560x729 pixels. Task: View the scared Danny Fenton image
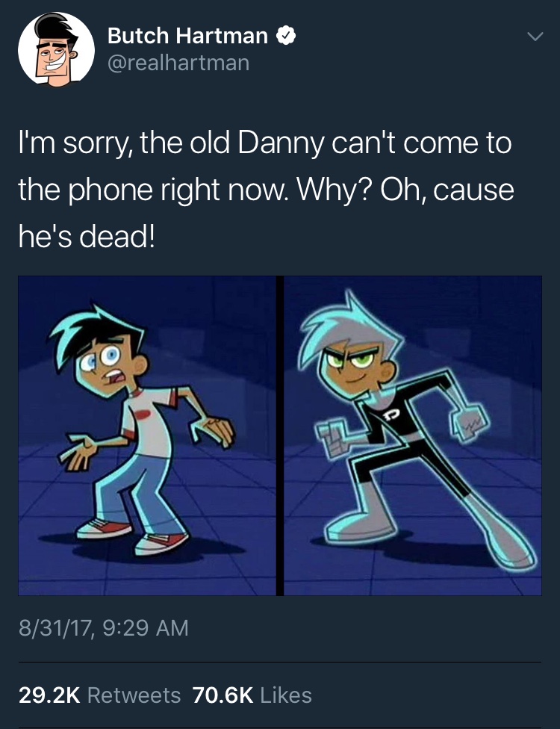pos(147,435)
